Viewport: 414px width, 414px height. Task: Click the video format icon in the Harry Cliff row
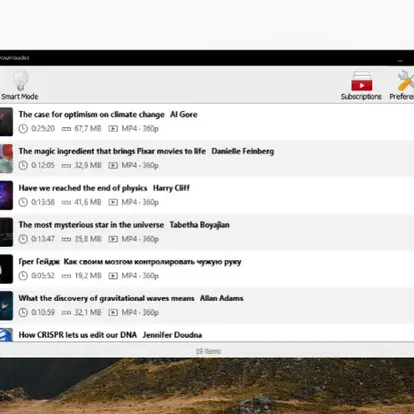tap(113, 202)
